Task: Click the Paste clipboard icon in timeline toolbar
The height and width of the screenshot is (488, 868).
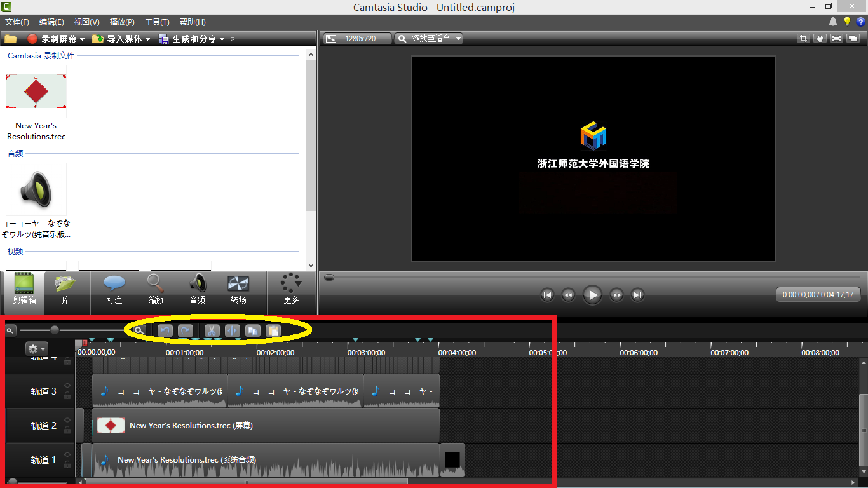Action: coord(273,330)
